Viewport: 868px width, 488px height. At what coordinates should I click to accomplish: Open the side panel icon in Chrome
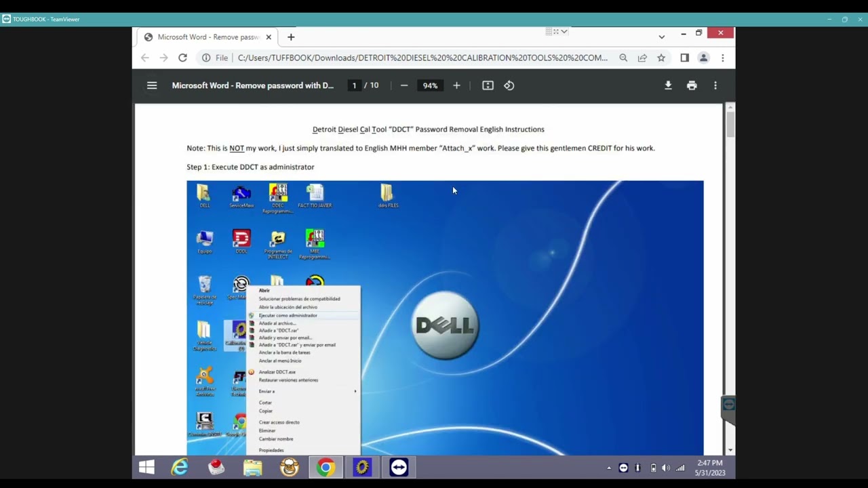coord(684,58)
